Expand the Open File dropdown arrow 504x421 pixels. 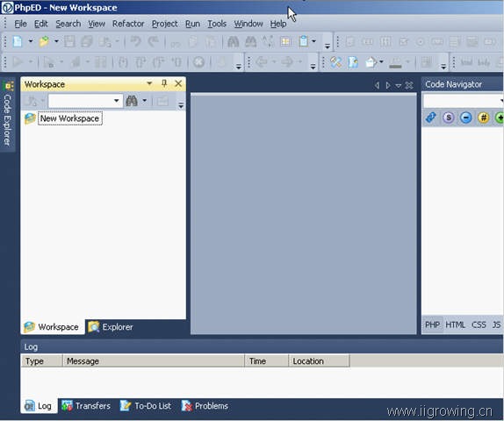click(56, 41)
